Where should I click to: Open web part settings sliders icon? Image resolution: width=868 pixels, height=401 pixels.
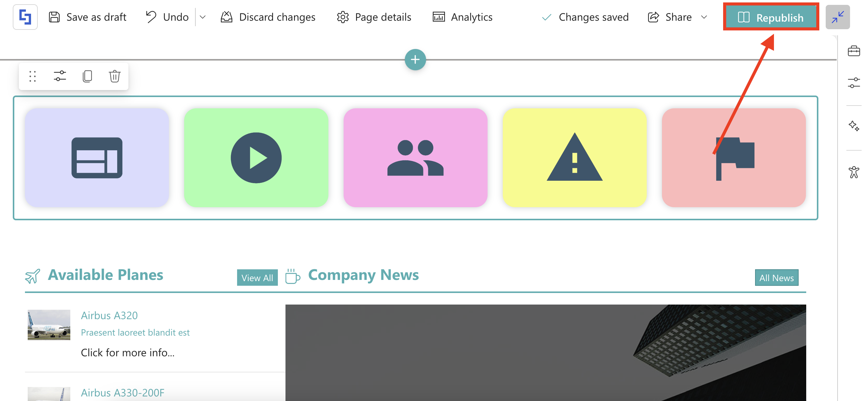(60, 76)
